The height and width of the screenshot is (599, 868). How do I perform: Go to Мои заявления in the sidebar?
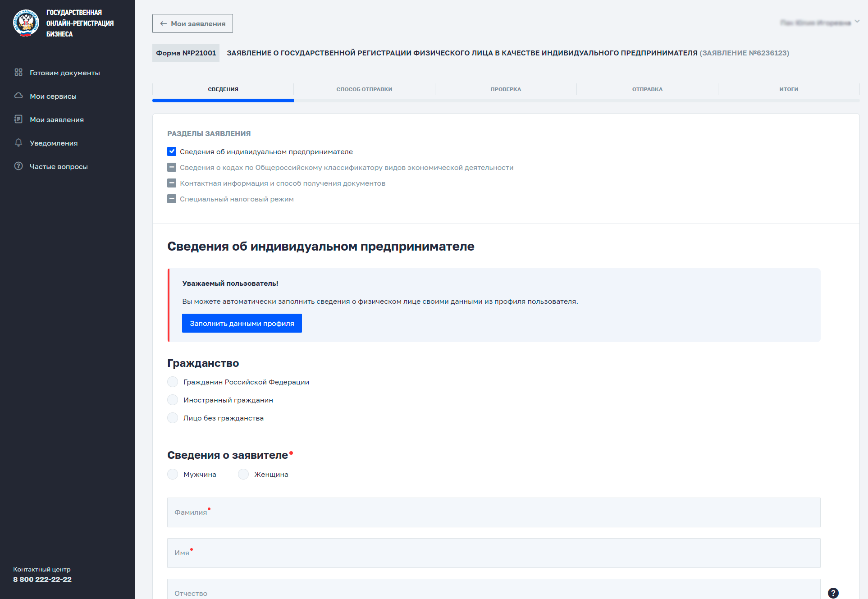[57, 119]
